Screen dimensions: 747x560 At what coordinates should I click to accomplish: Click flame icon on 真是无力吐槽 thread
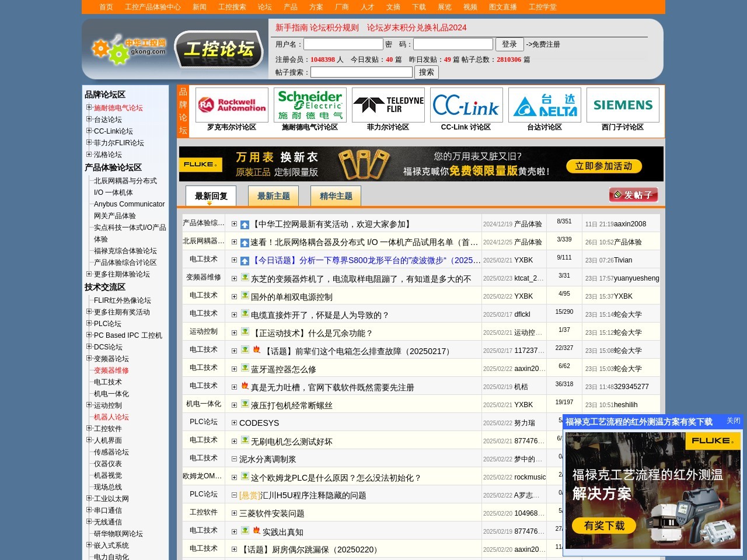(245, 386)
